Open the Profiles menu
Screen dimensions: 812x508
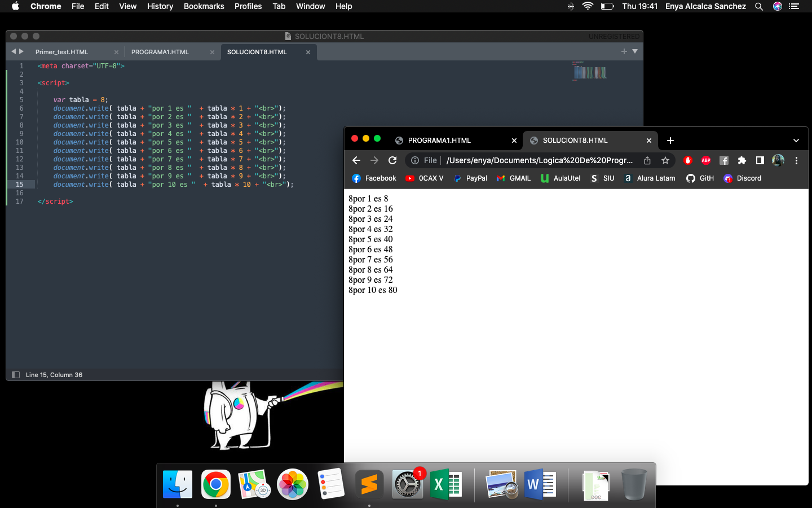(x=248, y=6)
